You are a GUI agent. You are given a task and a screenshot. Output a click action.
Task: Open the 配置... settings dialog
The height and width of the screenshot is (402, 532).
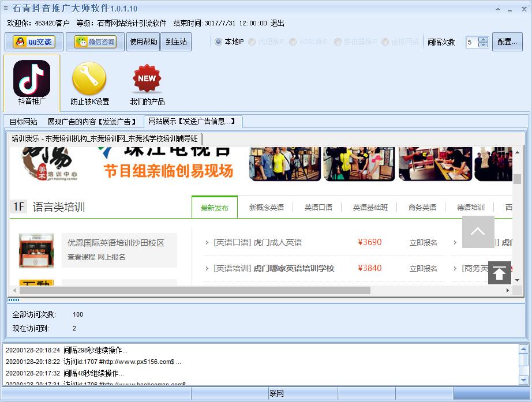pyautogui.click(x=507, y=42)
